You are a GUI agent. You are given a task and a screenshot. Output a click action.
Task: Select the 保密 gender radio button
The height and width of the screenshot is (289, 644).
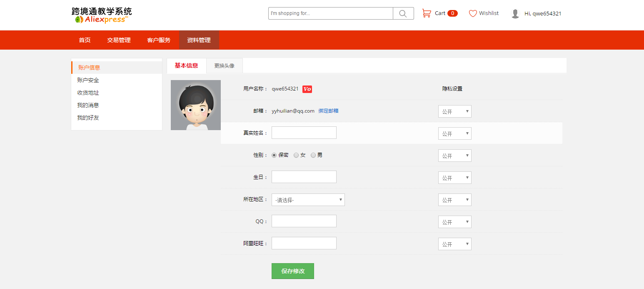click(274, 155)
